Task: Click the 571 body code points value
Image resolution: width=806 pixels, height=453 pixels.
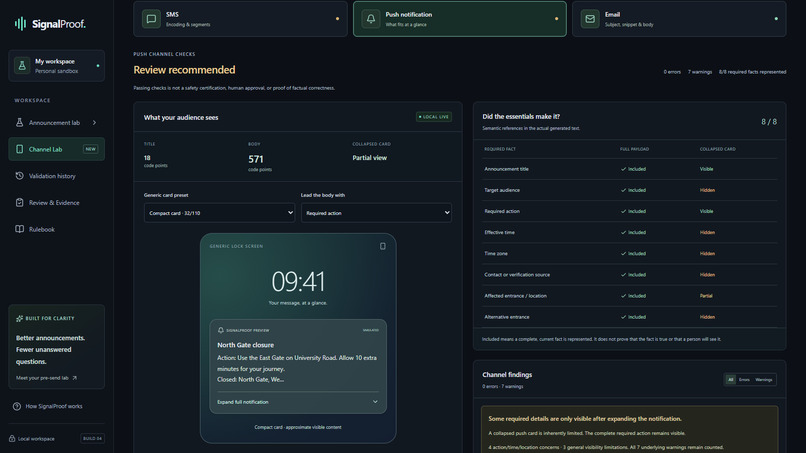Action: pyautogui.click(x=255, y=159)
